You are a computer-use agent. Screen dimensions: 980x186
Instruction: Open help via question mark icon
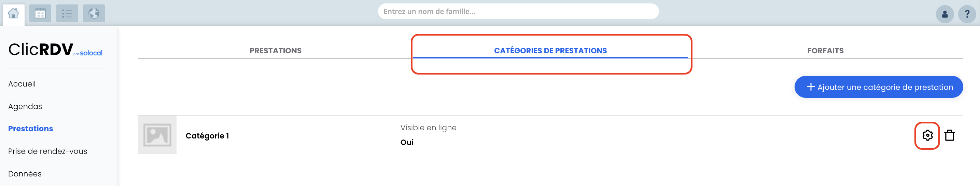point(967,14)
